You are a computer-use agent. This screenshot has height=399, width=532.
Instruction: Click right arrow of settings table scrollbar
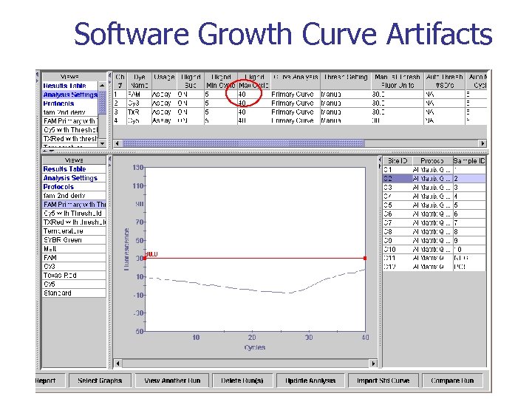[482, 143]
